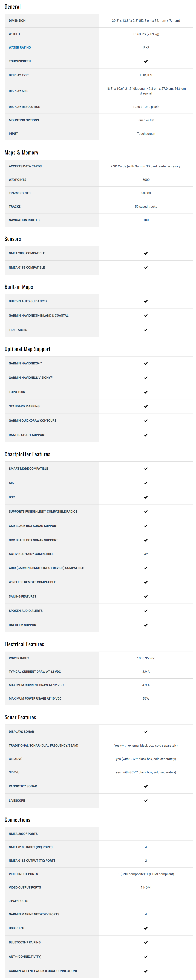Viewport: 196px width, 980px height.
Task: Click the Topo 100K checkmark icon
Action: (146, 392)
